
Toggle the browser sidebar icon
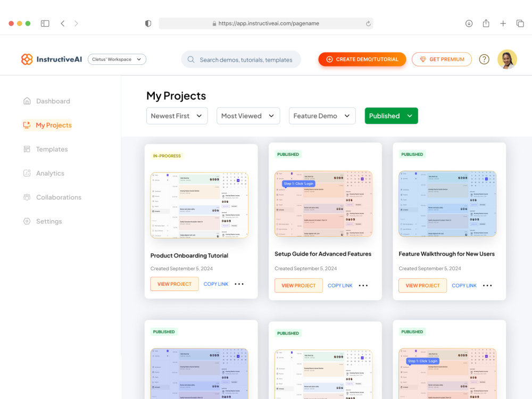coord(45,23)
